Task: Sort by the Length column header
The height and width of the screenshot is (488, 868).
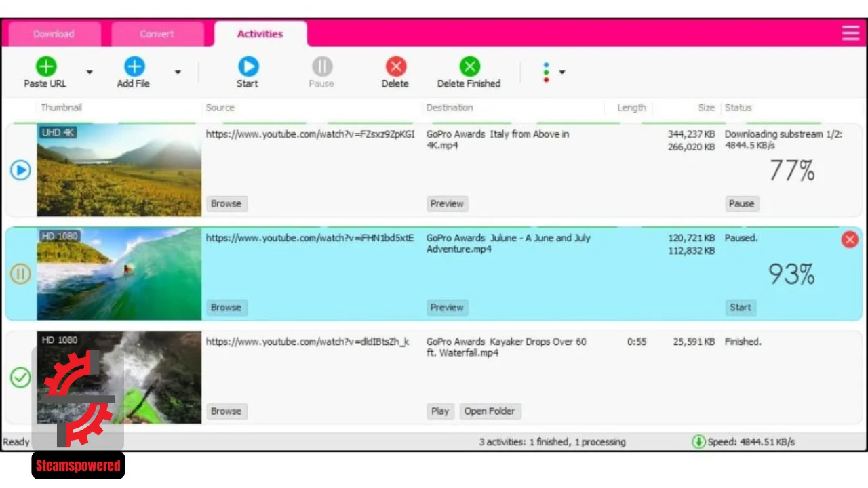Action: pyautogui.click(x=631, y=108)
